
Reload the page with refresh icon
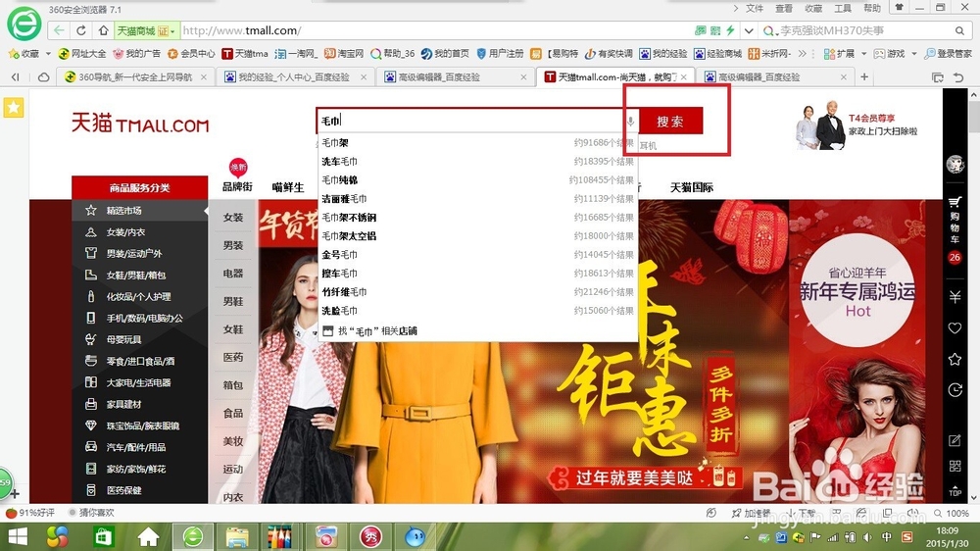click(x=81, y=30)
